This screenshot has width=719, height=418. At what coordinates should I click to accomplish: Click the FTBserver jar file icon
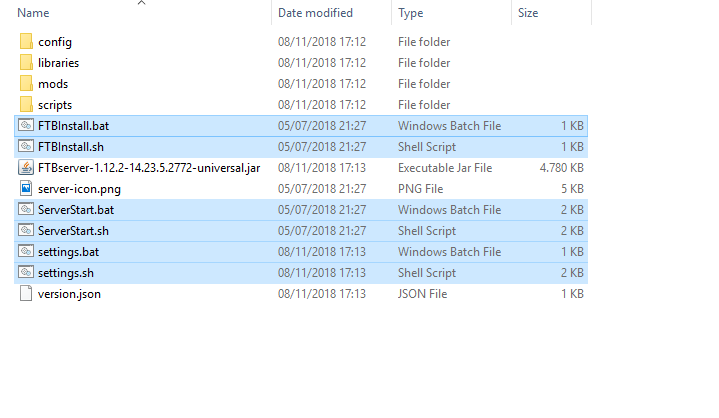[26, 168]
